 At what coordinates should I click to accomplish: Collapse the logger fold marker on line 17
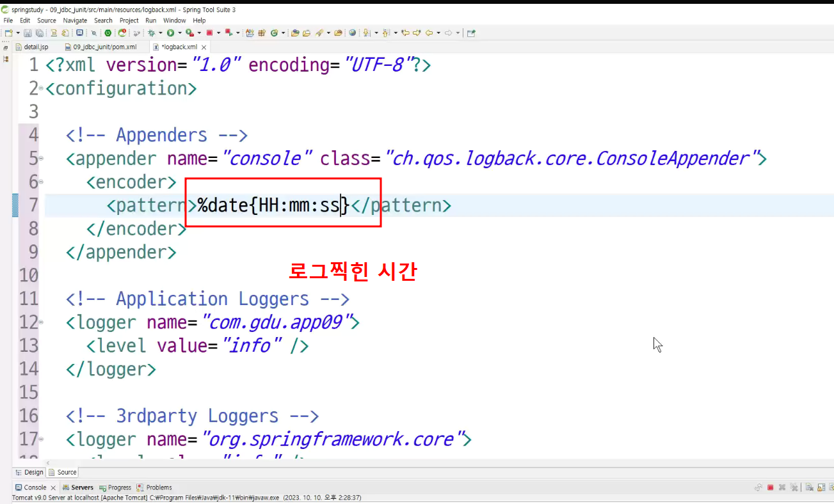42,439
